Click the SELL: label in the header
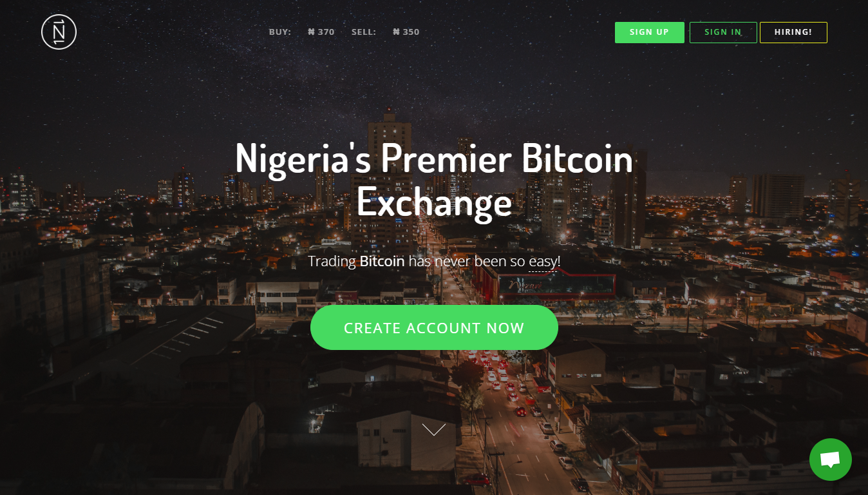 [364, 32]
